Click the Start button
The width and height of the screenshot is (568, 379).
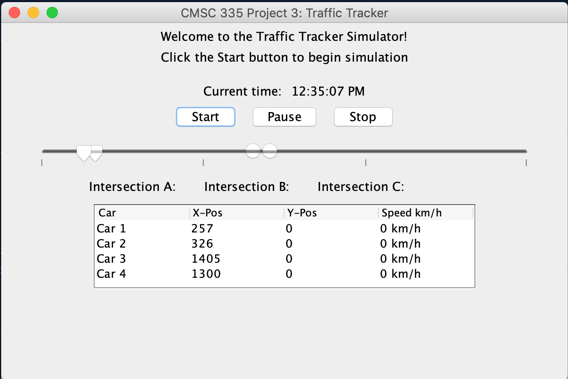[x=205, y=117]
